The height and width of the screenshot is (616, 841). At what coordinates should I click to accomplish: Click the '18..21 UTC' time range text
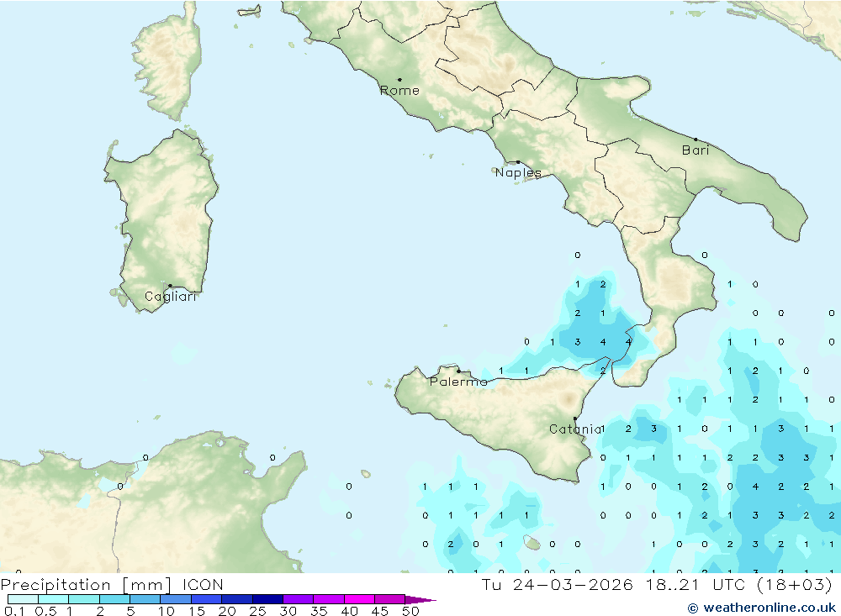[696, 584]
